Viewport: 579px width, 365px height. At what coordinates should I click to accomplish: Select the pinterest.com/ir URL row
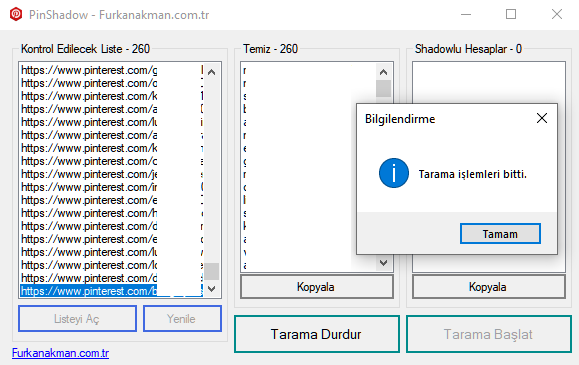pos(112,187)
